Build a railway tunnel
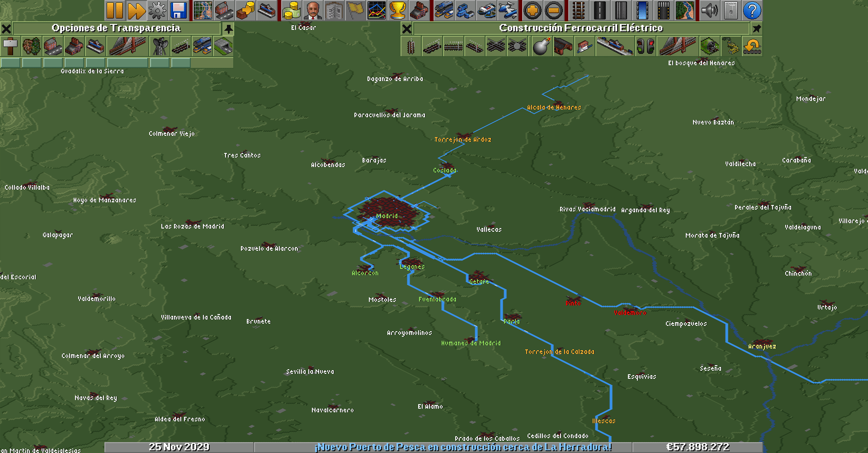Image resolution: width=868 pixels, height=453 pixels. click(x=709, y=46)
